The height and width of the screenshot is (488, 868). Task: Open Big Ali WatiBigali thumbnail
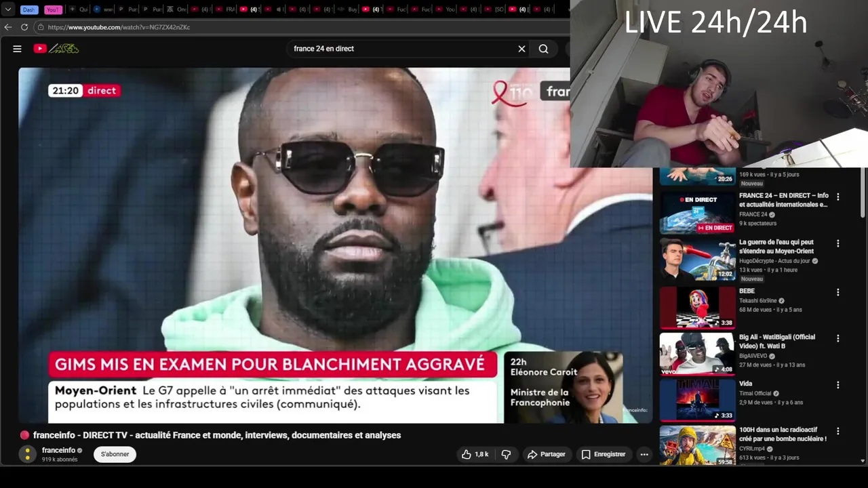tap(697, 353)
